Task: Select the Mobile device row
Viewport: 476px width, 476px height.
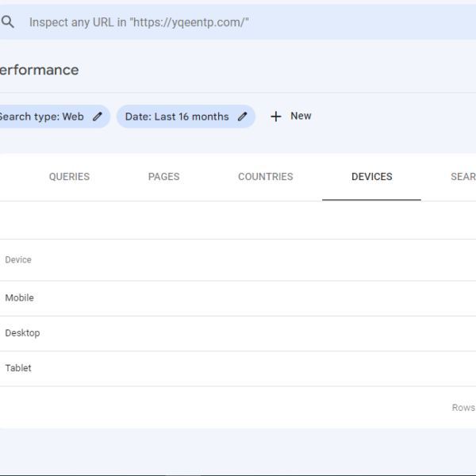Action: pyautogui.click(x=238, y=298)
